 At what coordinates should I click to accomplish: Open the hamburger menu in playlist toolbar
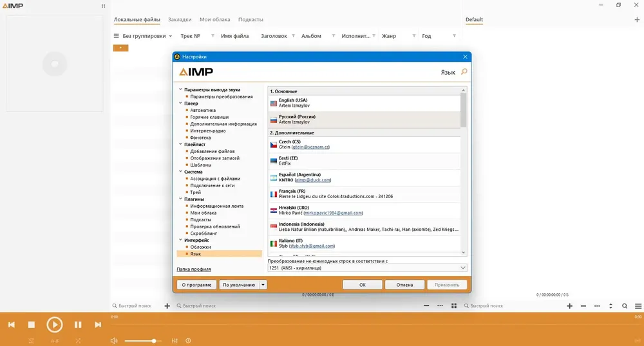(638, 306)
